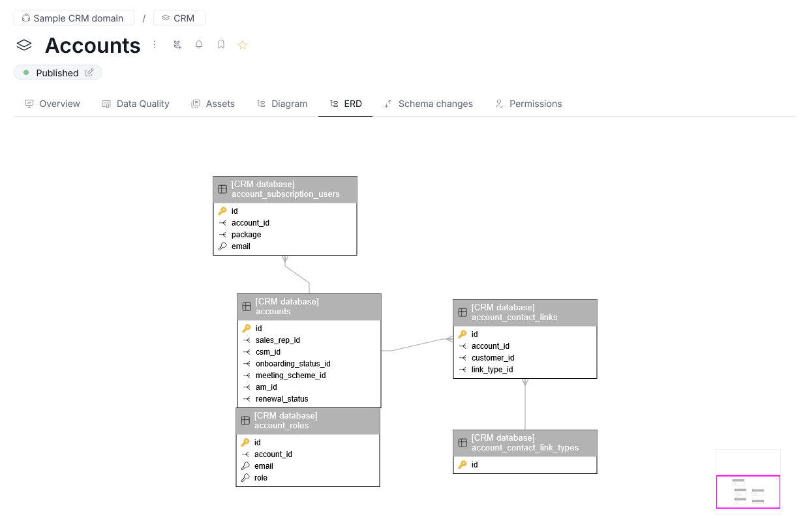Viewport: 805px width, 532px height.
Task: Click the CRM breadcrumb link
Action: [x=179, y=18]
